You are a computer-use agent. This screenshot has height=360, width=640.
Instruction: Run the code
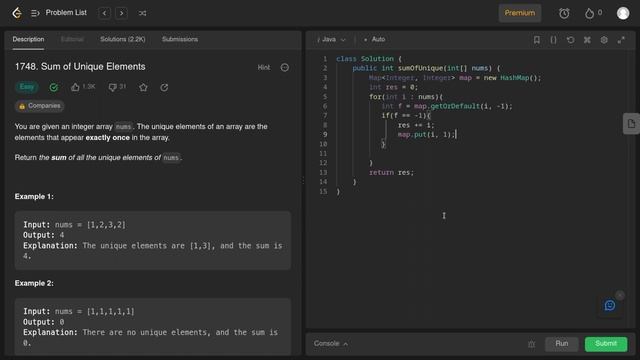(562, 344)
